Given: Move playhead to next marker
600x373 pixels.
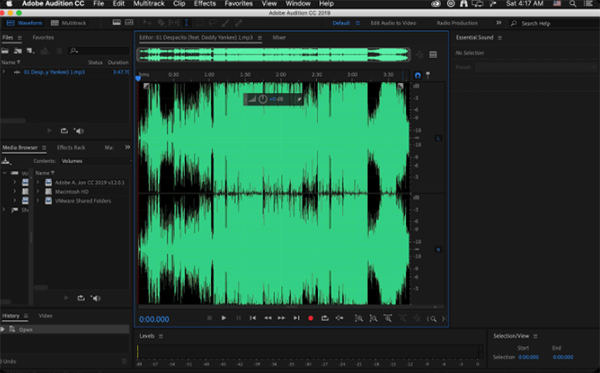Looking at the screenshot, I should 296,318.
